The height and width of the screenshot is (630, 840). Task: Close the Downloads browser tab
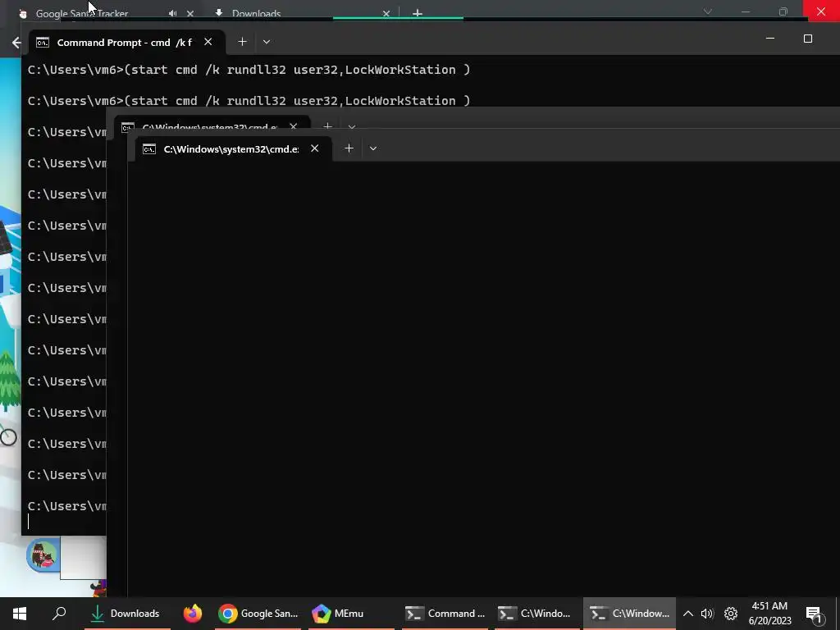point(386,13)
